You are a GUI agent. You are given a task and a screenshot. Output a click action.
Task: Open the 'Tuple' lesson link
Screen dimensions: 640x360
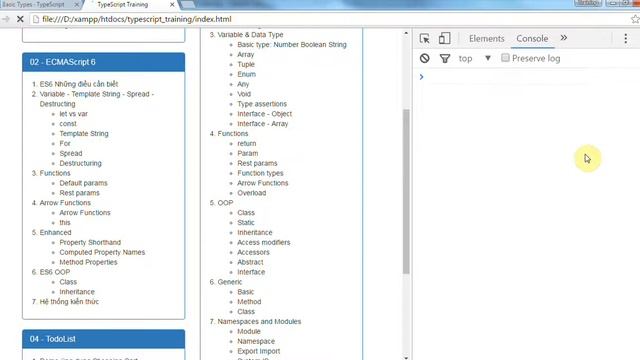click(x=246, y=64)
